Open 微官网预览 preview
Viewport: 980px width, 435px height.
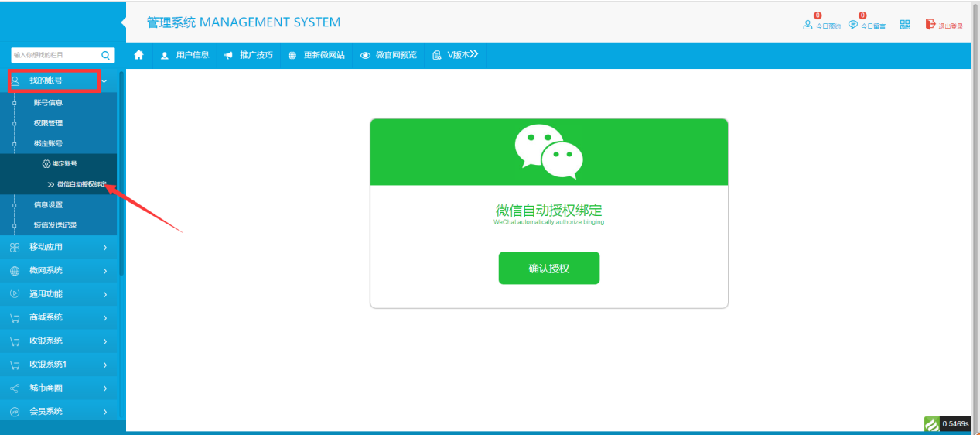[x=389, y=55]
